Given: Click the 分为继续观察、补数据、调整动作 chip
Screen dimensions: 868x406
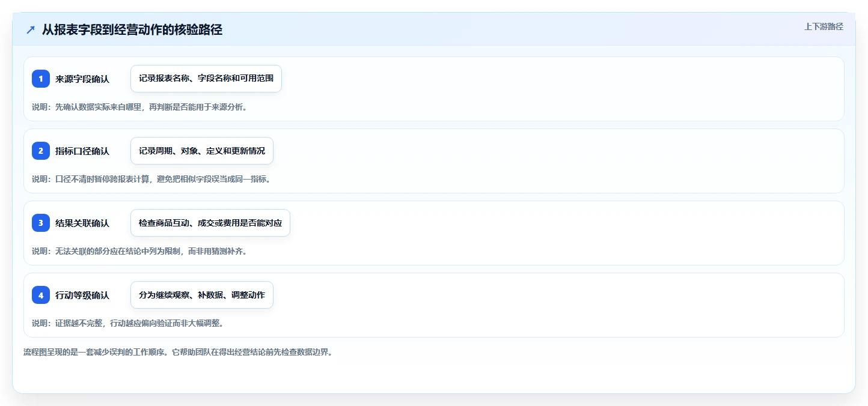Looking at the screenshot, I should coord(202,295).
